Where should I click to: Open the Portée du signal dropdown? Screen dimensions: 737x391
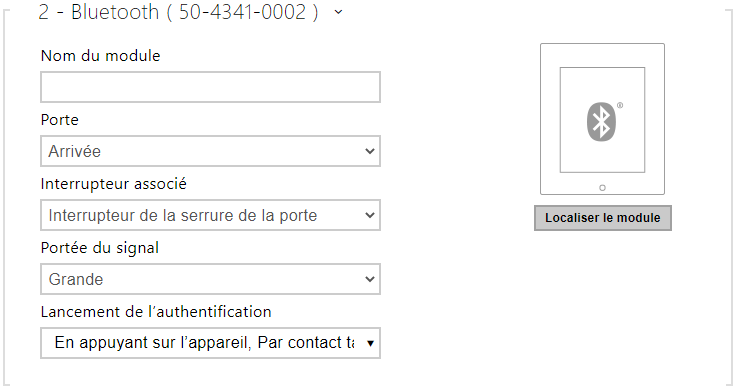210,279
